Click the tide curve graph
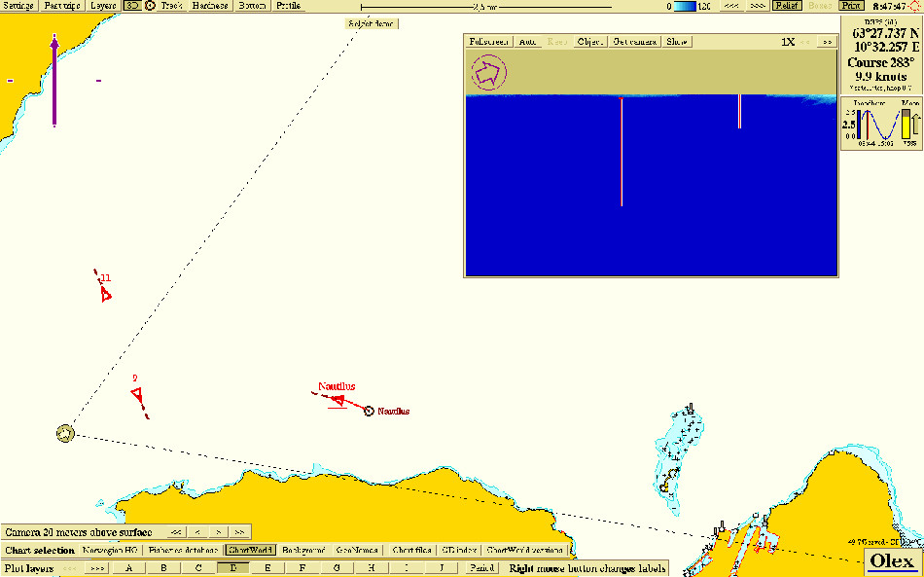This screenshot has width=924, height=577. (881, 123)
